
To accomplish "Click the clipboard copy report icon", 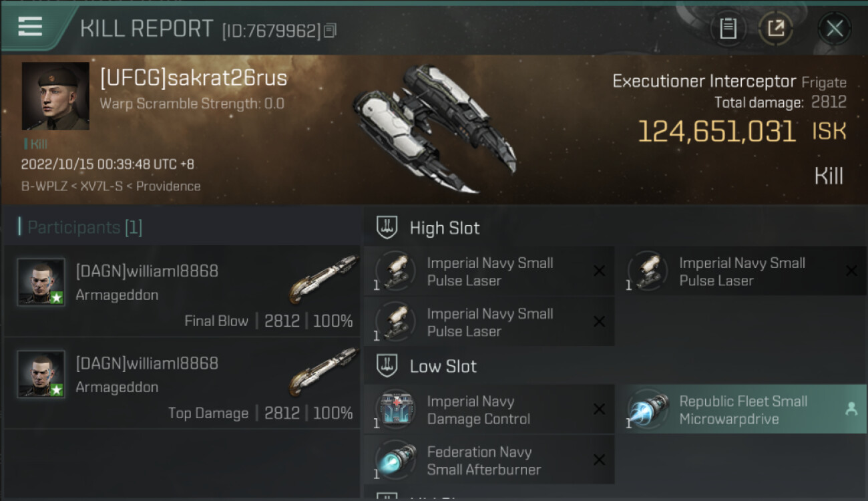I will pyautogui.click(x=728, y=28).
